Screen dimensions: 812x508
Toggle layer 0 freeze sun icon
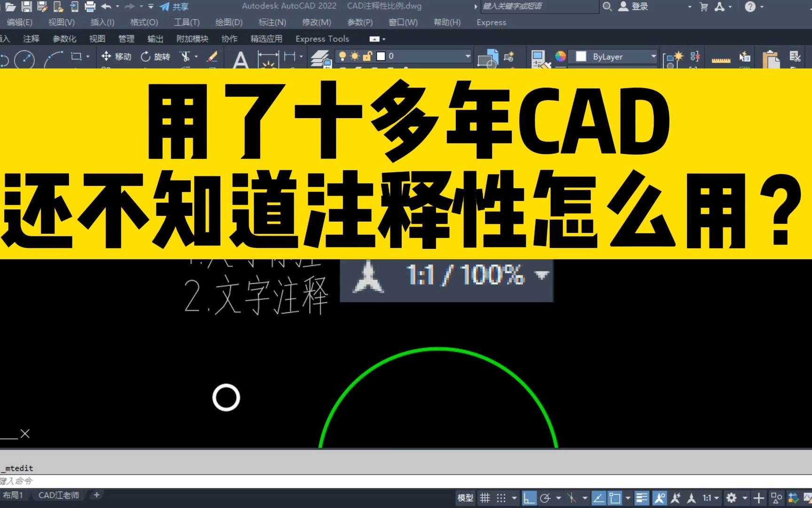pos(355,56)
